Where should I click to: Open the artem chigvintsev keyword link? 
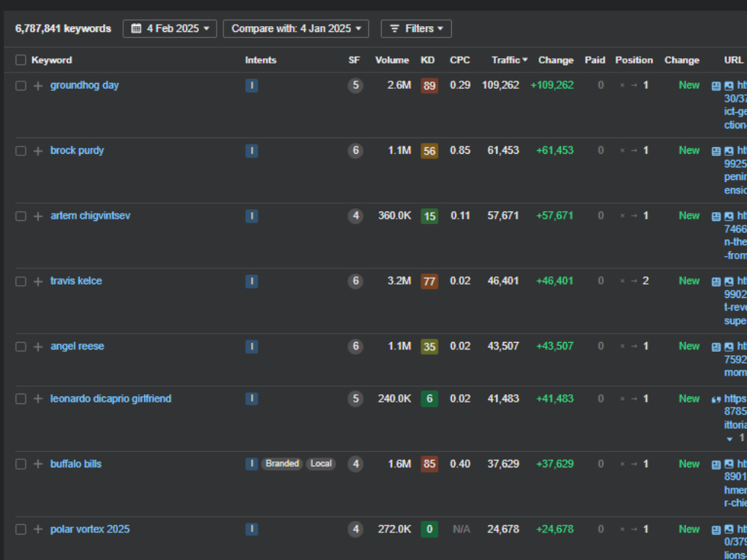[90, 216]
